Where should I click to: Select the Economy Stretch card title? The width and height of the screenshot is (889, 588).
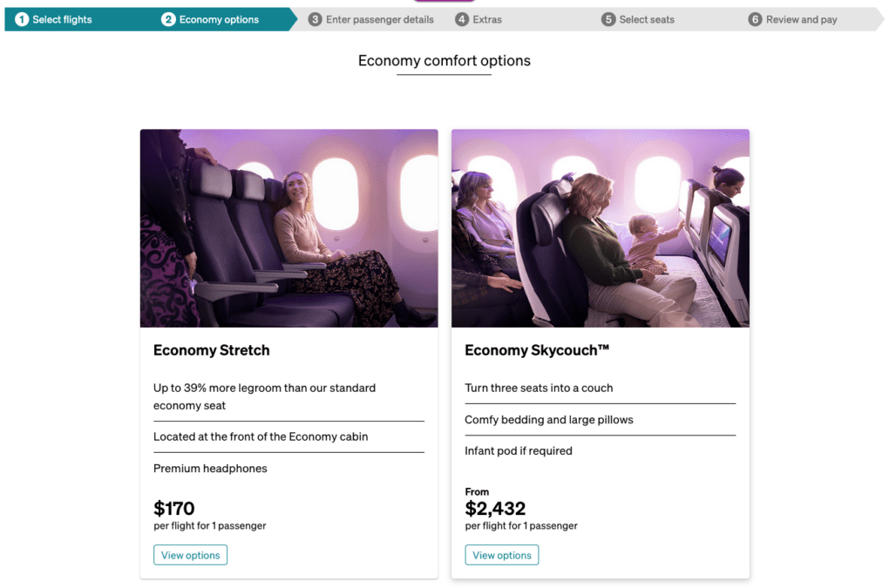[212, 350]
